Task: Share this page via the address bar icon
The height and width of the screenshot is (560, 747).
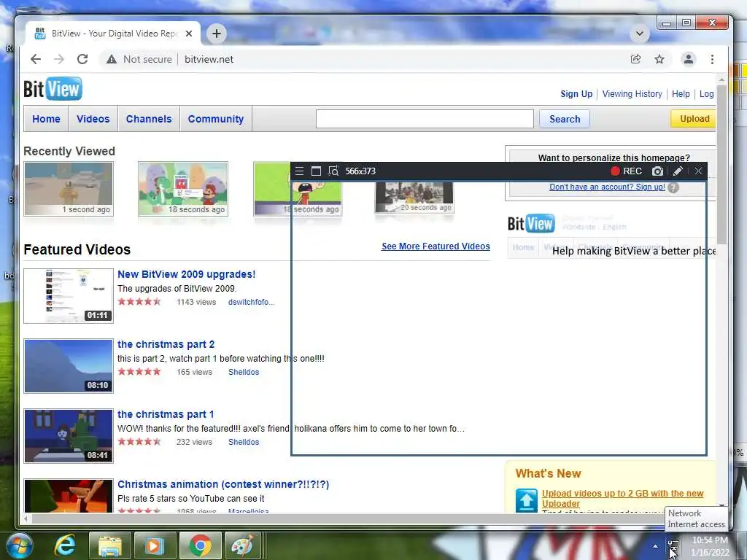Action: (635, 59)
